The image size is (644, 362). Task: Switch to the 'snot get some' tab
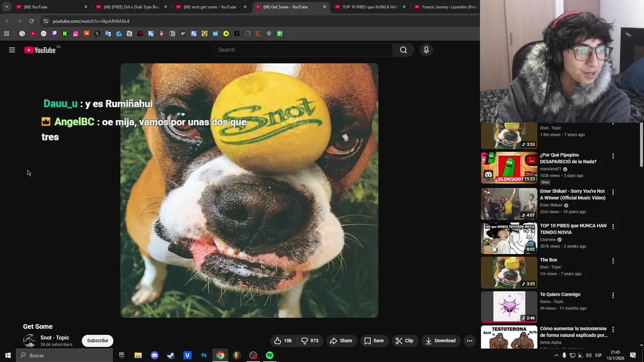210,7
